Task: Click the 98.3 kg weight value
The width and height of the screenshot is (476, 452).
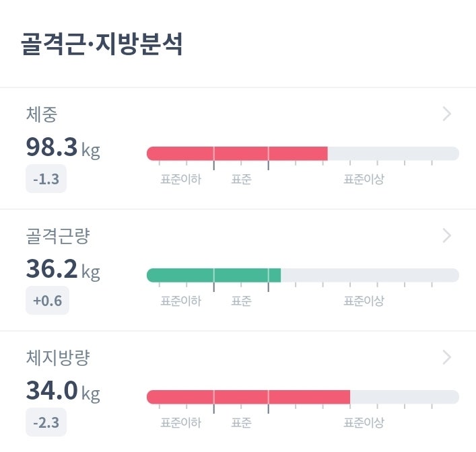Action: pyautogui.click(x=63, y=147)
